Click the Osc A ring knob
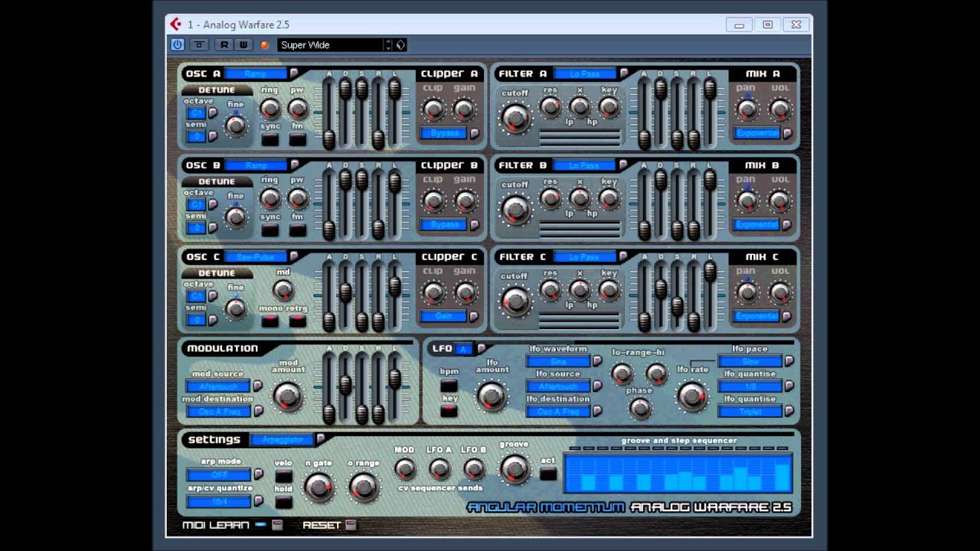980x551 pixels. 270,109
